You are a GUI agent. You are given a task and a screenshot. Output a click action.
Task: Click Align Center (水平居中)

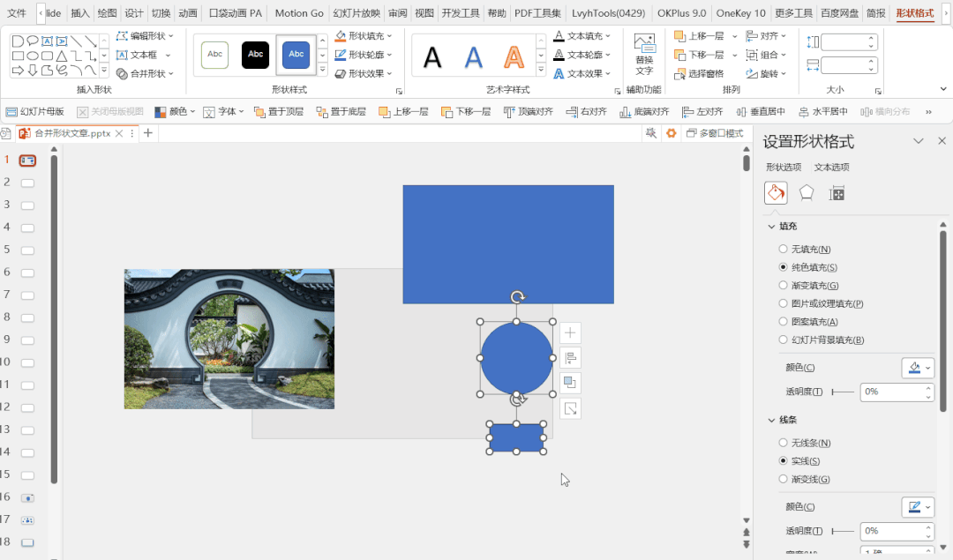point(823,112)
